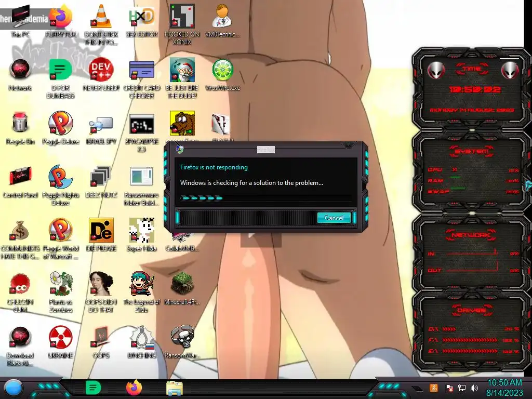Cancel the Firefox not responding dialog
This screenshot has height=399, width=532.
334,218
